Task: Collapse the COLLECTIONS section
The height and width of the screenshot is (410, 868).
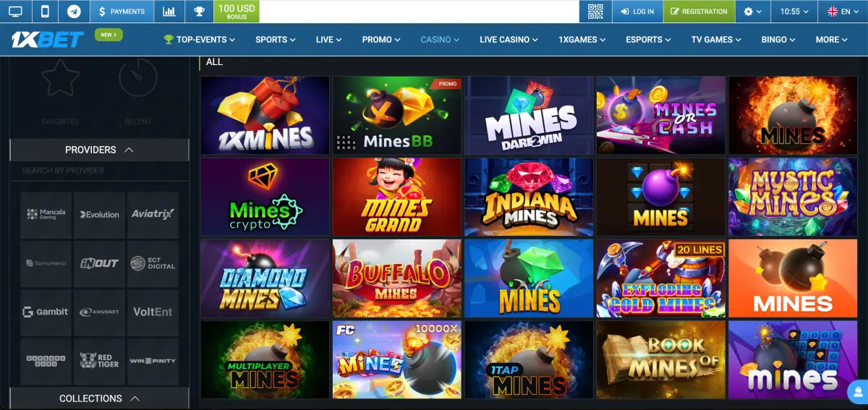Action: pos(99,398)
